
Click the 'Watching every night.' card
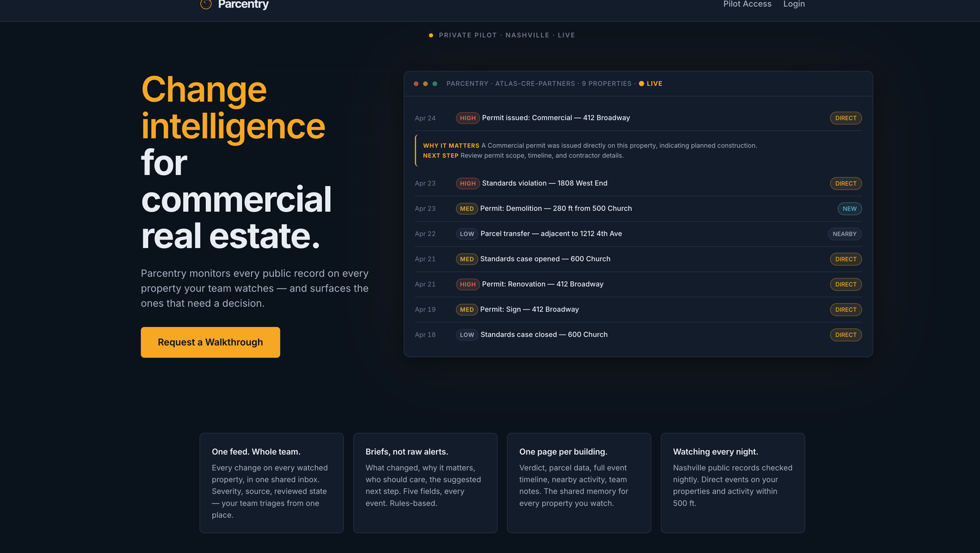pos(733,483)
